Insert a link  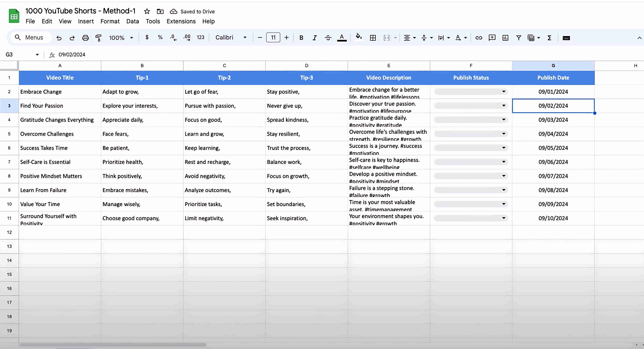click(x=479, y=38)
